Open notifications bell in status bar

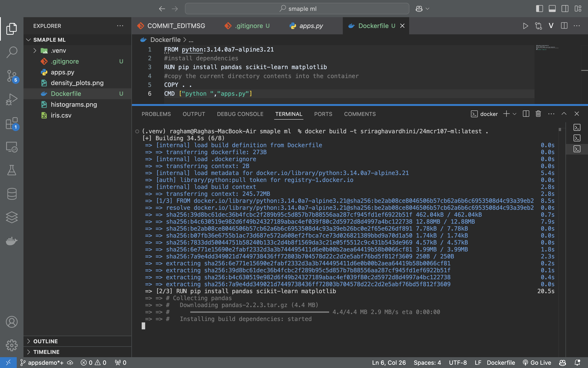578,363
